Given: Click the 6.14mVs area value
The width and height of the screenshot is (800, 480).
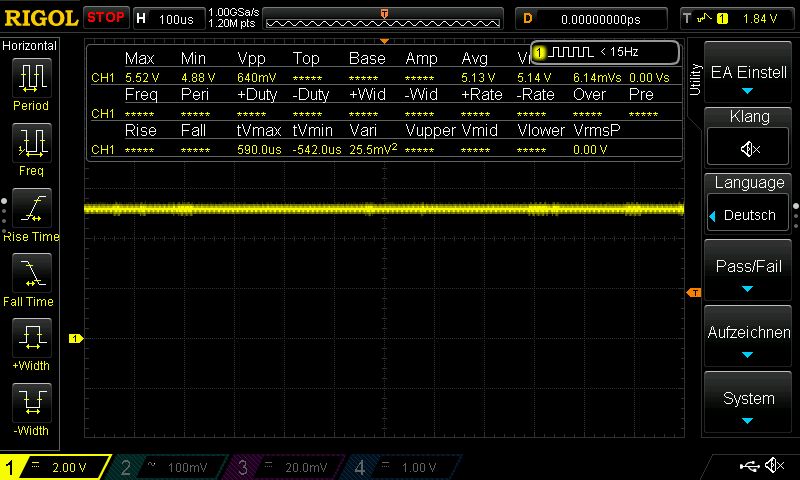Looking at the screenshot, I should 597,78.
